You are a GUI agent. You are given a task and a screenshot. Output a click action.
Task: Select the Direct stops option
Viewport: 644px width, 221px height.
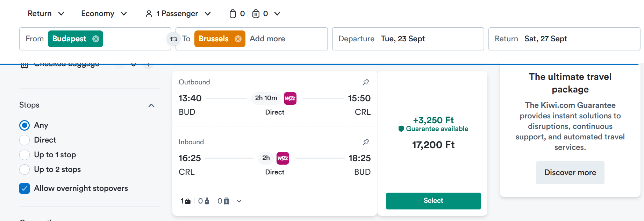(24, 140)
